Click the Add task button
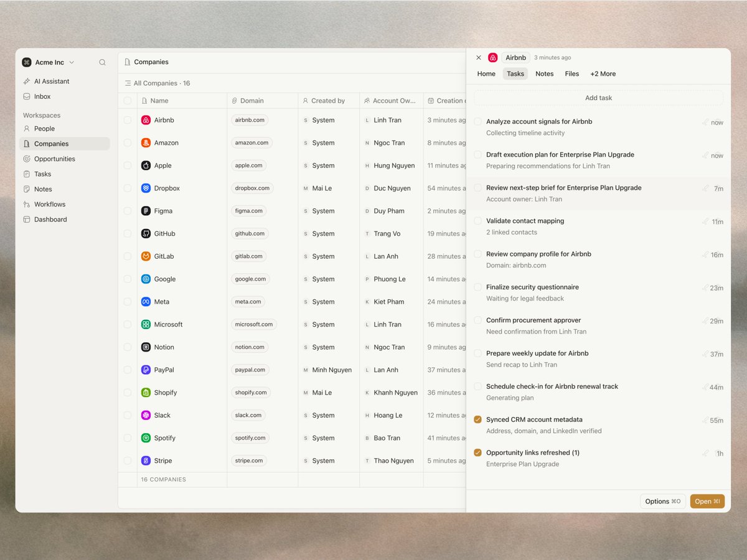Viewport: 747px width, 560px height. coord(599,98)
